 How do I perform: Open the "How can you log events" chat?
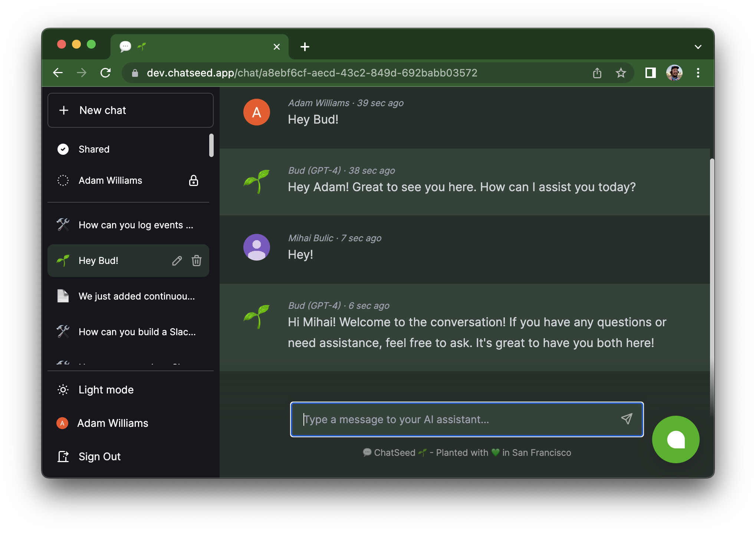135,225
